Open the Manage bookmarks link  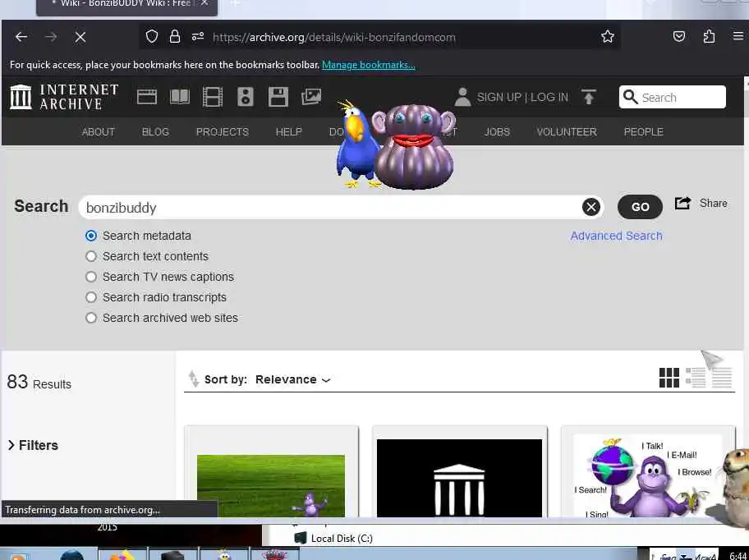click(x=368, y=65)
